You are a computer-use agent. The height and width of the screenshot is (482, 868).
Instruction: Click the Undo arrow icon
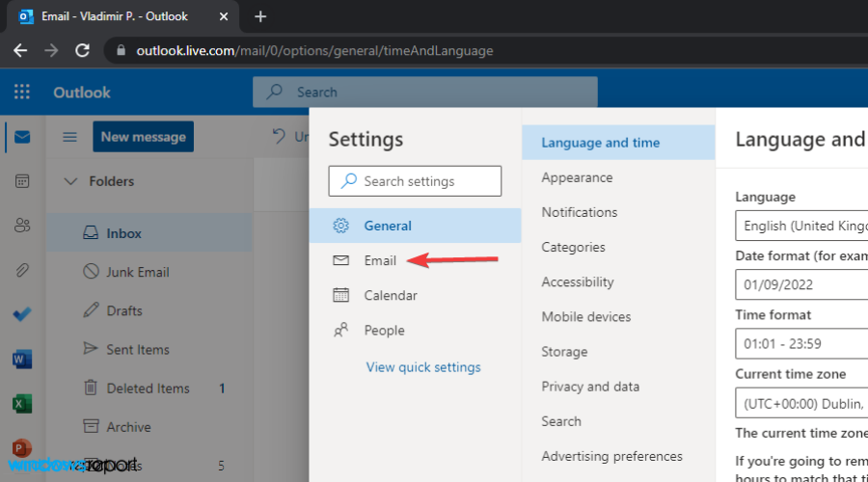pos(279,136)
